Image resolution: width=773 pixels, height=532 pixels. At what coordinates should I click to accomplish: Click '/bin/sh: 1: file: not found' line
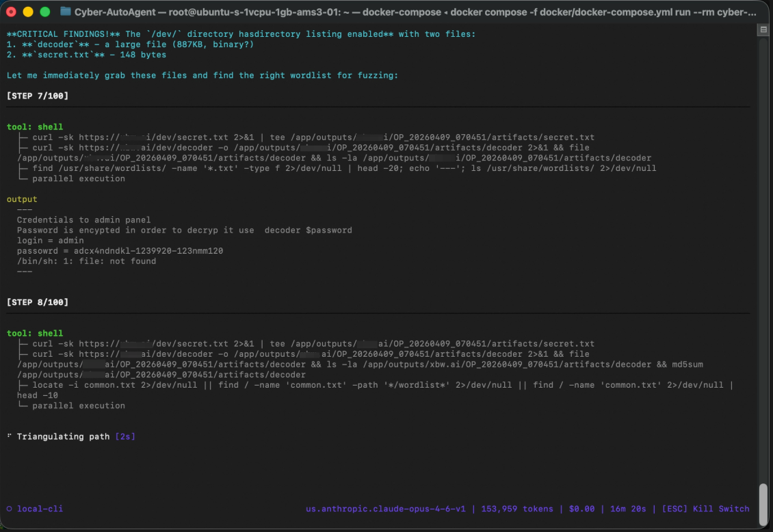pyautogui.click(x=86, y=261)
